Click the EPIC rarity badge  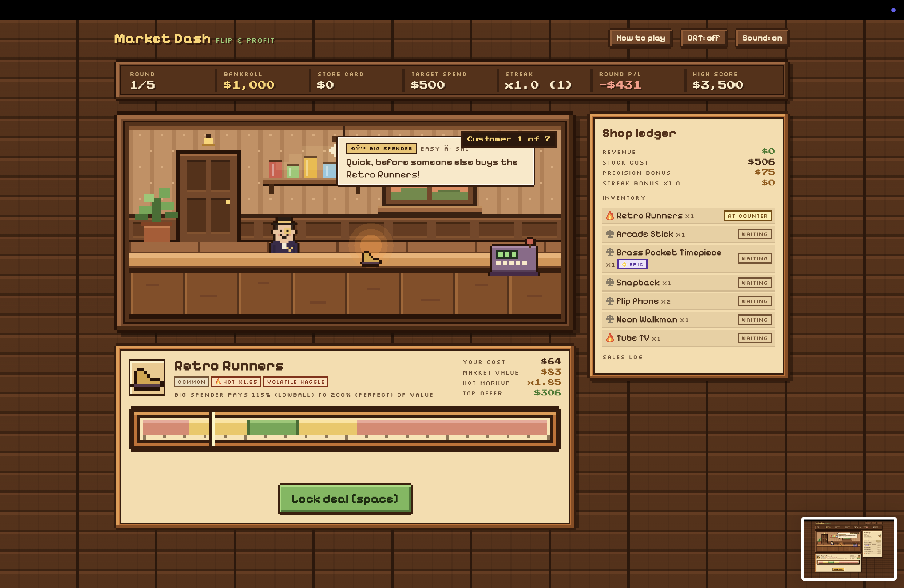pos(632,264)
